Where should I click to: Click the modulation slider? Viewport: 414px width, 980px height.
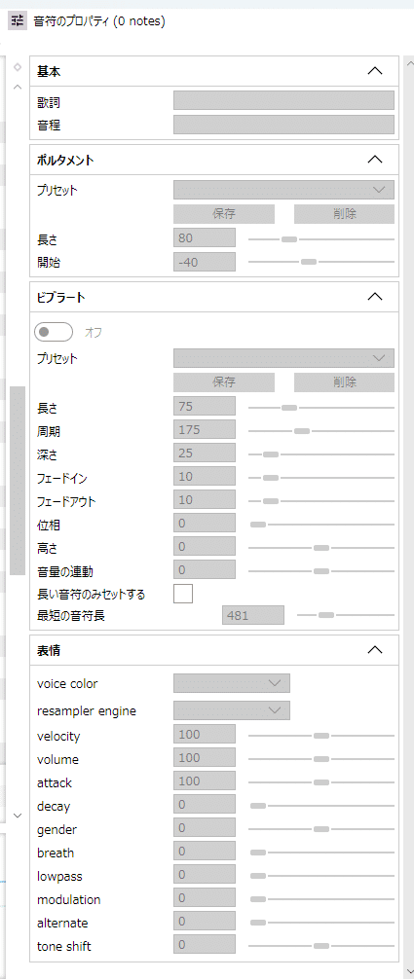pyautogui.click(x=321, y=899)
